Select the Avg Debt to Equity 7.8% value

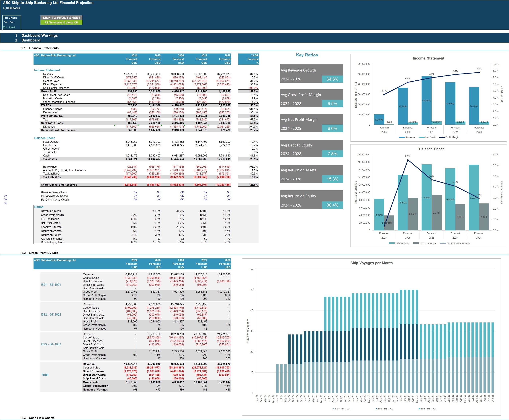click(x=332, y=154)
